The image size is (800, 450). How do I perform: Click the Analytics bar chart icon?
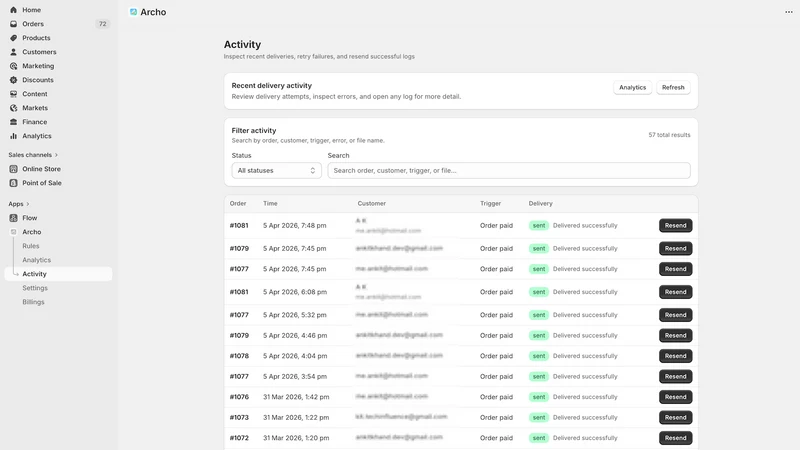point(13,136)
